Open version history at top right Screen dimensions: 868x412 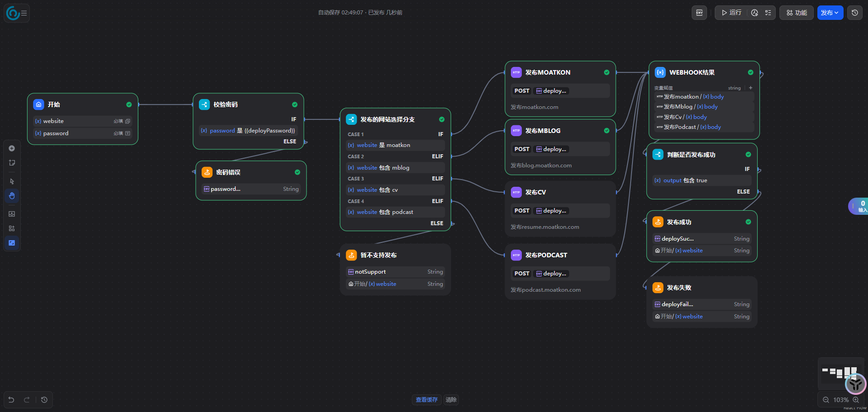[x=855, y=13]
